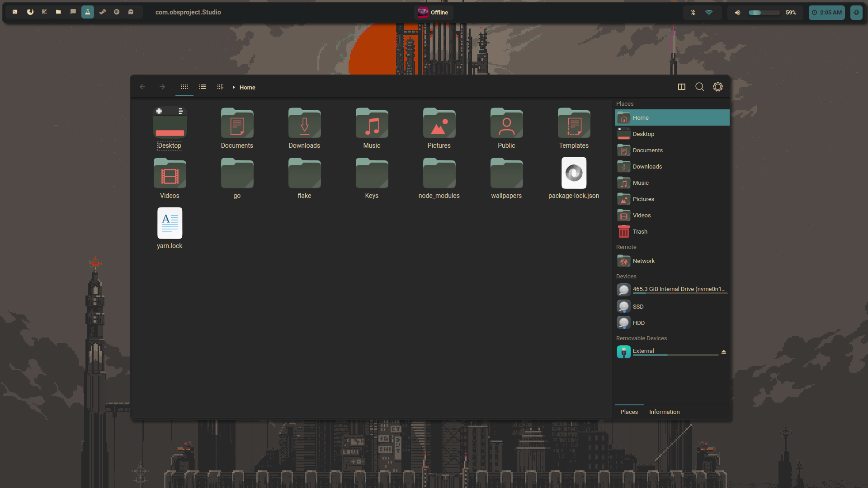Launch terminal from the top bar
This screenshot has height=488, width=868.
[15, 12]
